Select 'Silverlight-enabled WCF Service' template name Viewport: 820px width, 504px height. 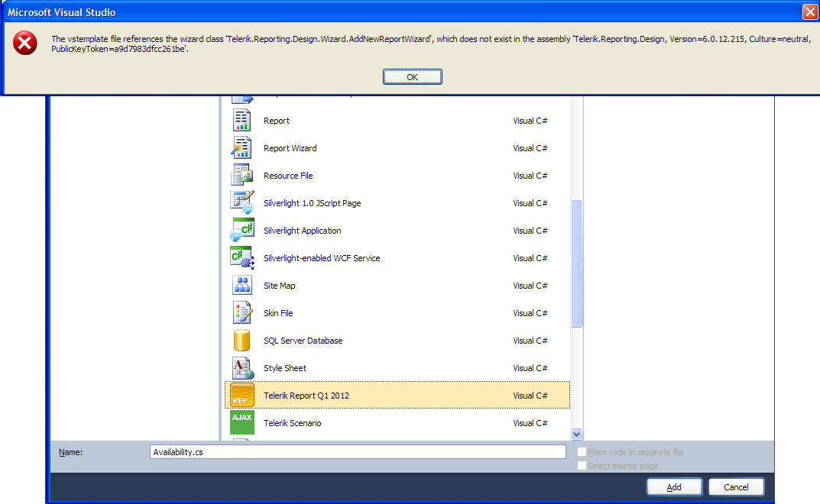coord(322,258)
